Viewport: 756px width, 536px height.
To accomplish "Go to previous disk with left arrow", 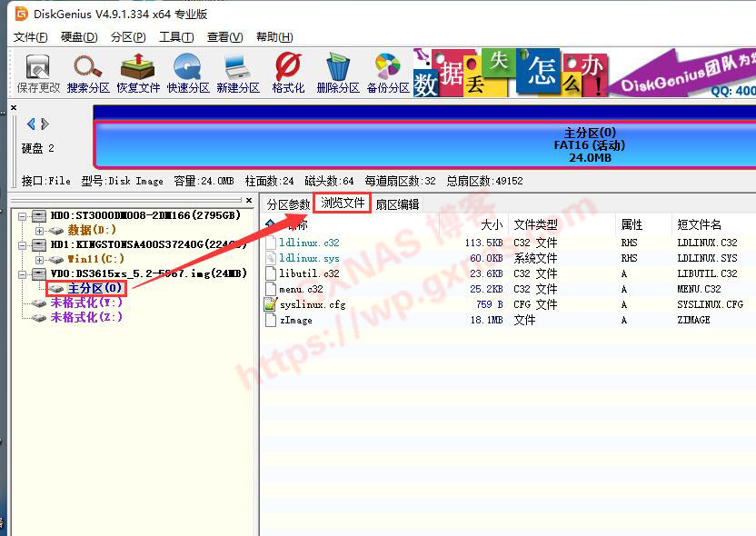I will pyautogui.click(x=31, y=124).
